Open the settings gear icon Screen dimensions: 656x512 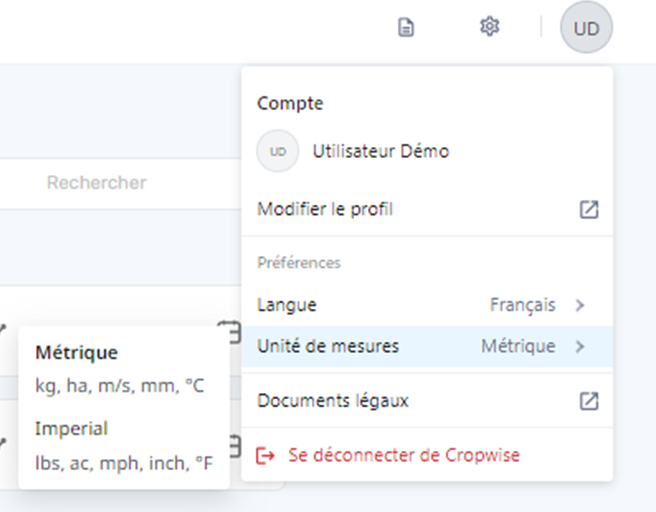point(489,27)
